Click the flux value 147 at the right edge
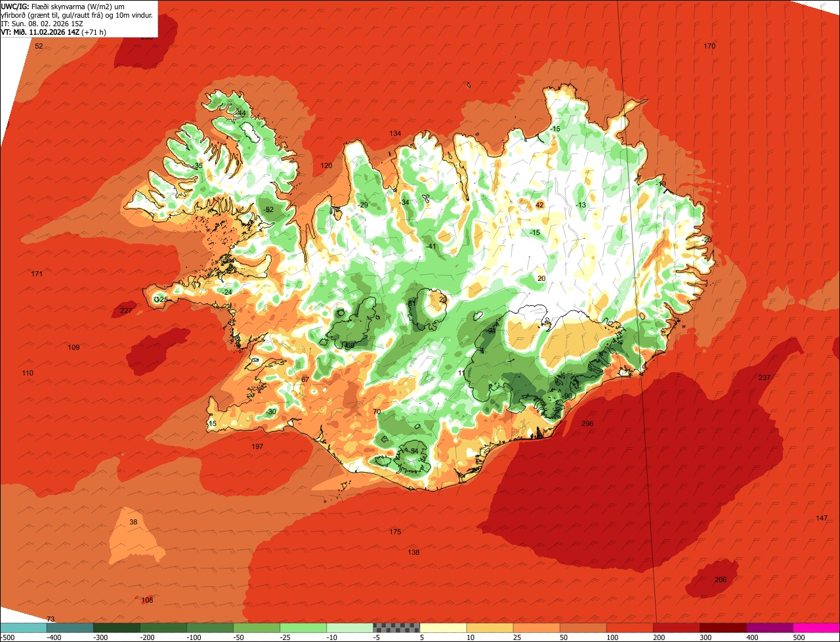 822,519
